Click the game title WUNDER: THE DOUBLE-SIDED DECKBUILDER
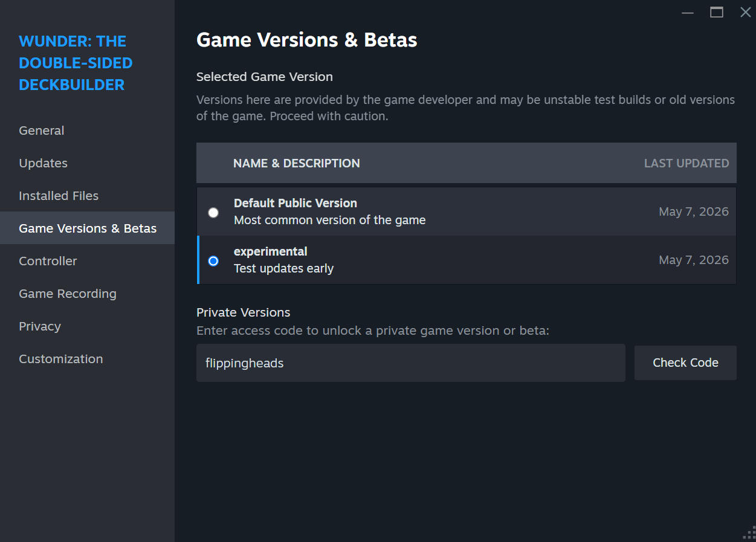This screenshot has height=542, width=756. (x=76, y=63)
